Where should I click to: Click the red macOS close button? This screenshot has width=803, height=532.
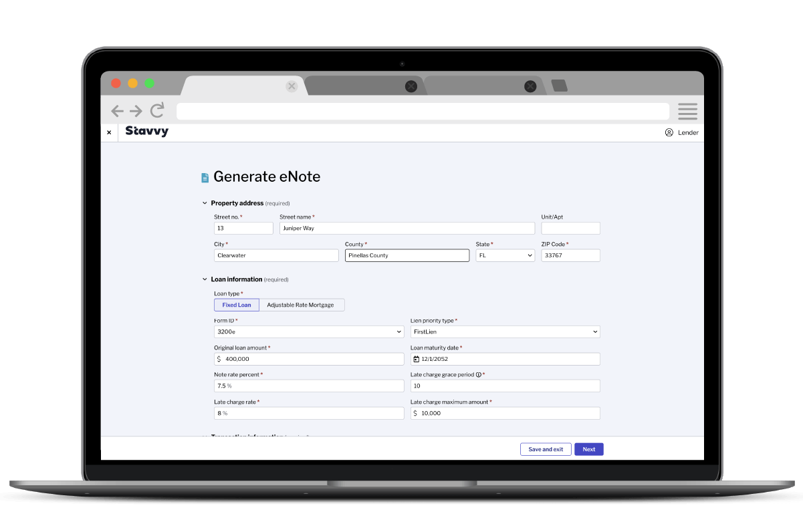point(116,84)
